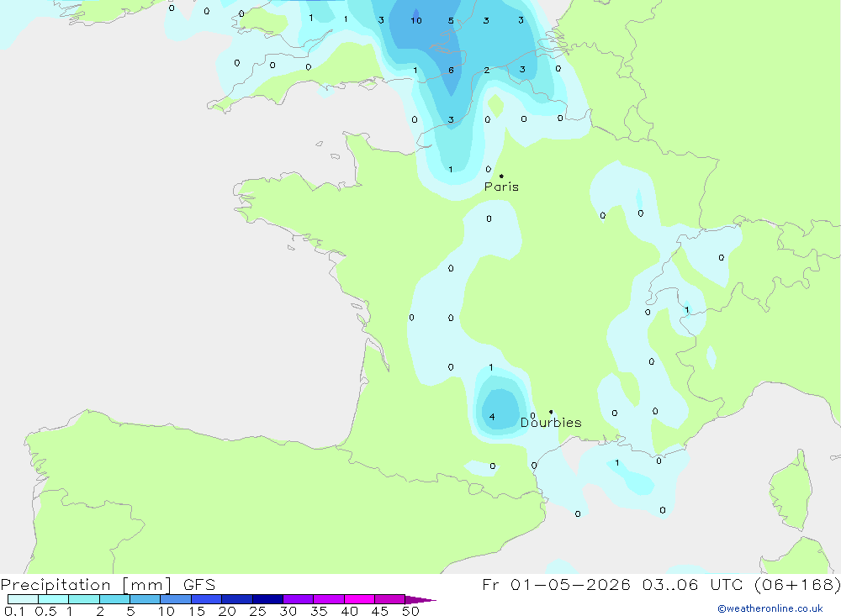
Task: Click the '0.5' legend scale label
Action: (x=45, y=611)
